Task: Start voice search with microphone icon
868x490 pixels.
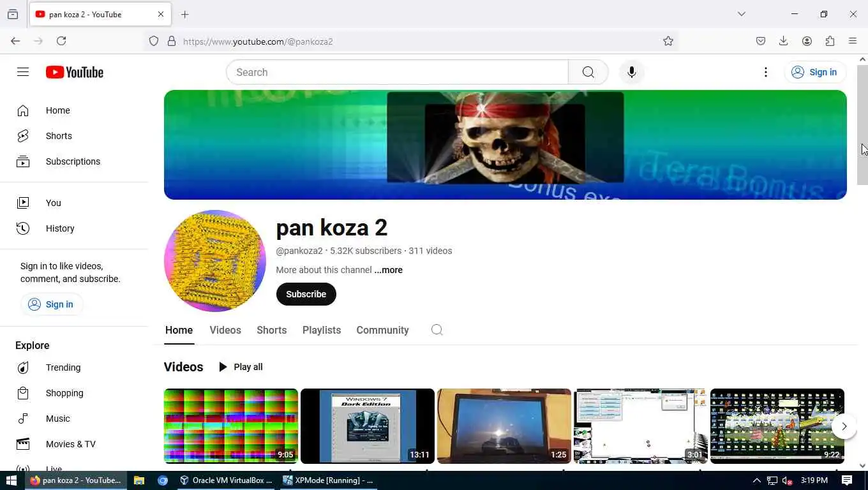Action: (632, 72)
